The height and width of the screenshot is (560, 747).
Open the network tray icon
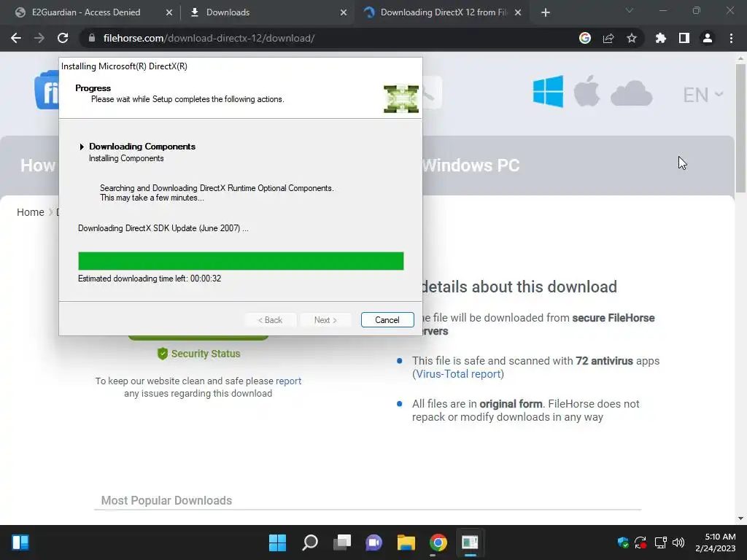[x=660, y=542]
